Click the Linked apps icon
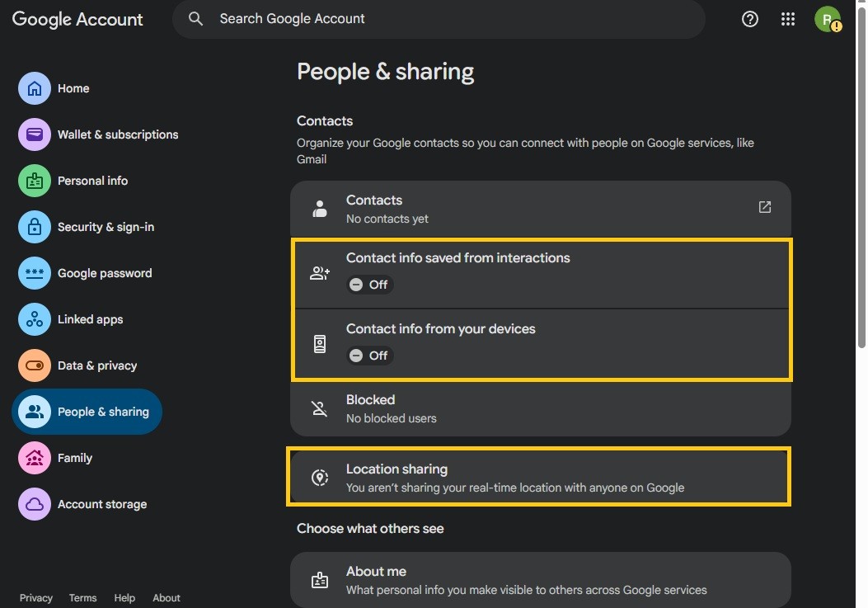Viewport: 868px width, 608px height. pyautogui.click(x=35, y=319)
